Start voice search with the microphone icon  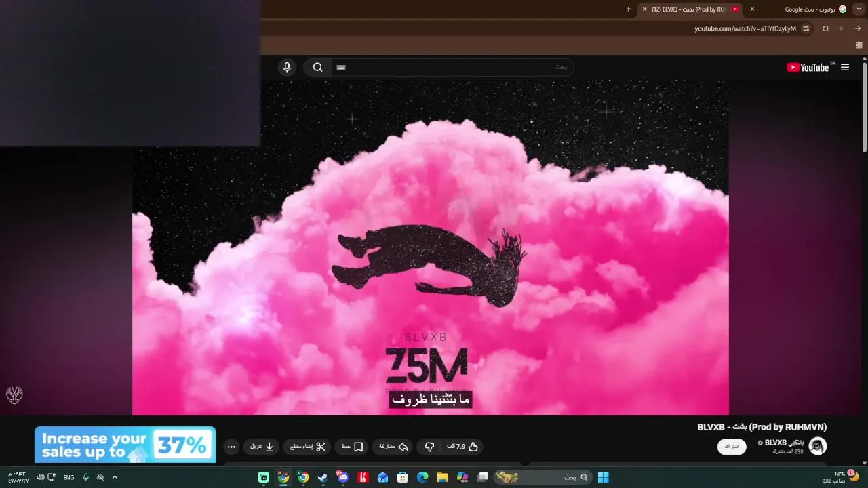[287, 67]
